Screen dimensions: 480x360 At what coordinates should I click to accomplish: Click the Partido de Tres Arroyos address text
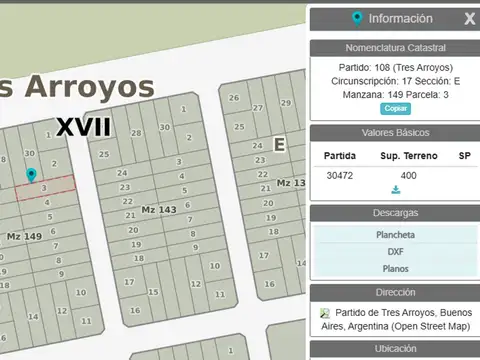pos(396,320)
